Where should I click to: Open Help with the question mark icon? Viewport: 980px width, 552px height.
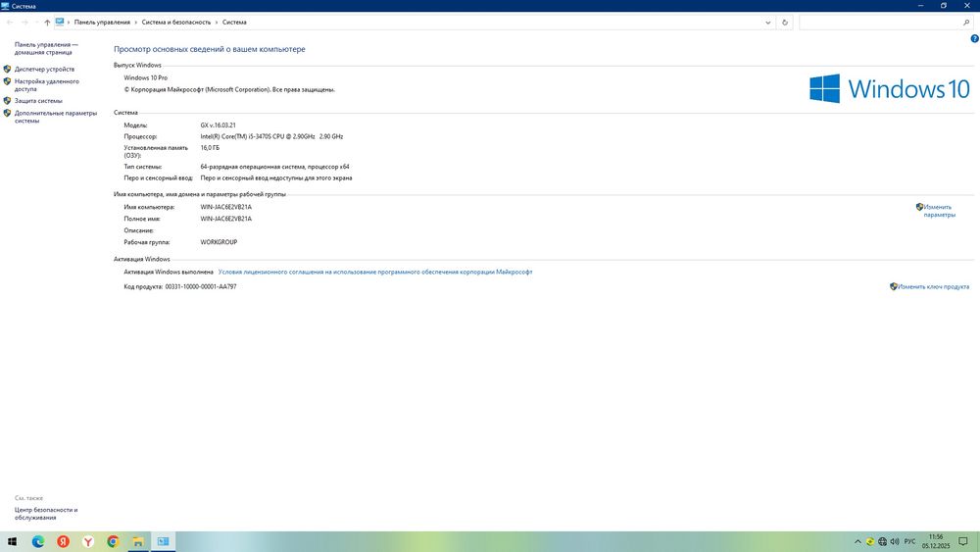tap(974, 39)
